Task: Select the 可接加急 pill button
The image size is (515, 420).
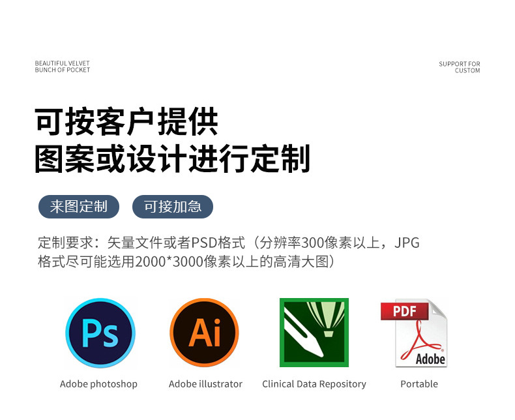Action: pos(173,207)
